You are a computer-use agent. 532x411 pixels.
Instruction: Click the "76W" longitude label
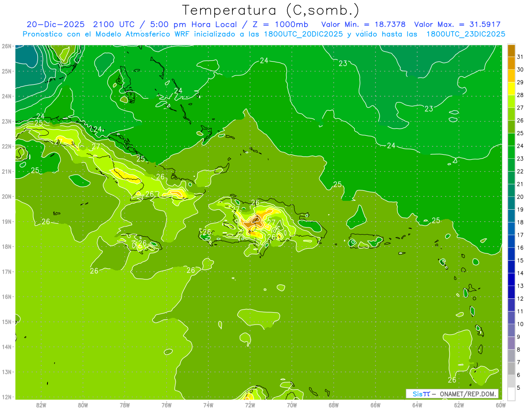(167, 405)
